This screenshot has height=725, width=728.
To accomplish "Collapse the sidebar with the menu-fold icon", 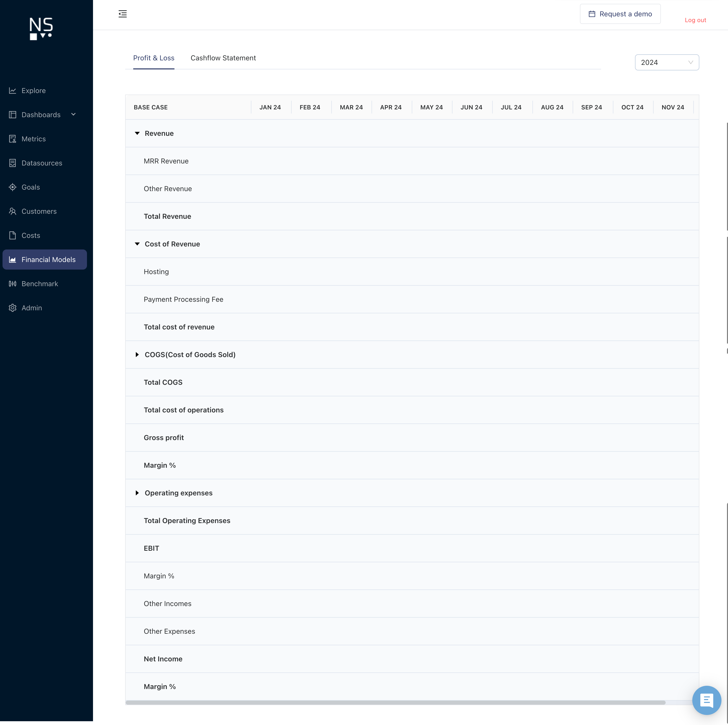I will [x=122, y=14].
